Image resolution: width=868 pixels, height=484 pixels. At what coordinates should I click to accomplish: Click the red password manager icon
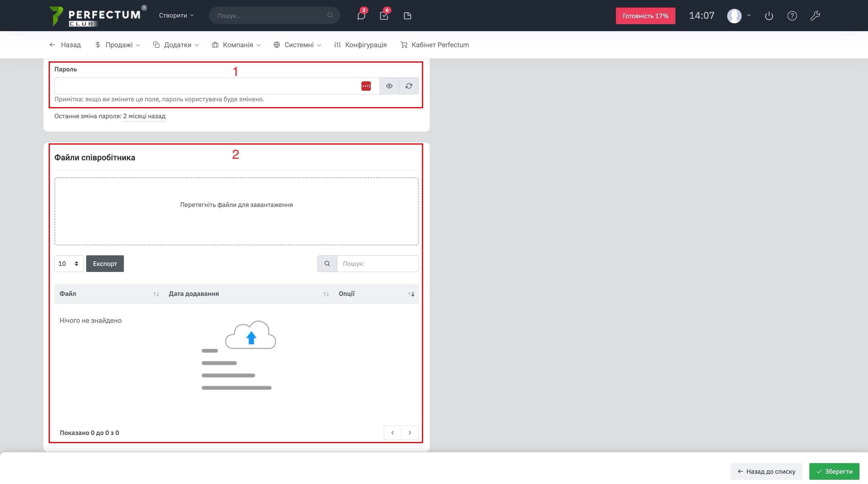(x=366, y=86)
